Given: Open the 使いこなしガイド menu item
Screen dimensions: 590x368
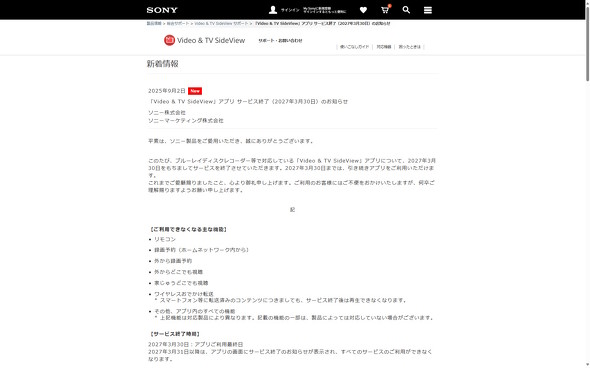Looking at the screenshot, I should (x=354, y=47).
